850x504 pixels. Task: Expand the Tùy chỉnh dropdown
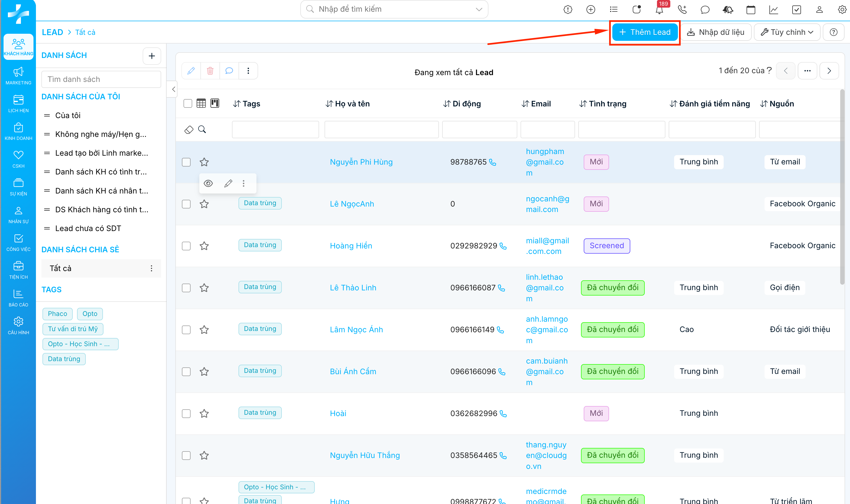coord(787,32)
